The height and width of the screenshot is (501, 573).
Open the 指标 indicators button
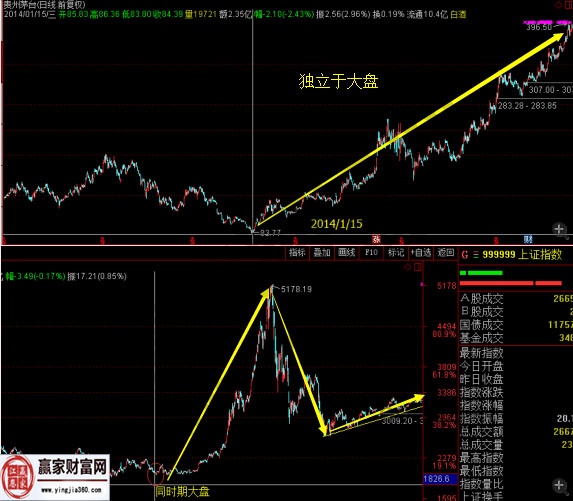[297, 253]
